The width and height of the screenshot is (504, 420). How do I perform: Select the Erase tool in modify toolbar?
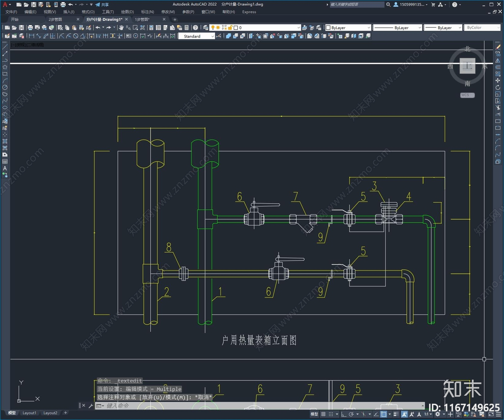pyautogui.click(x=498, y=47)
